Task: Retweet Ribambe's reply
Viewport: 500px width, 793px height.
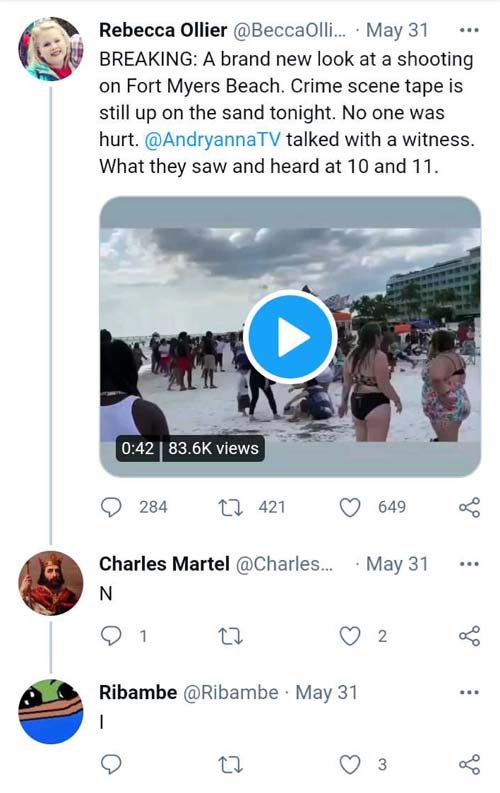Action: [x=231, y=765]
